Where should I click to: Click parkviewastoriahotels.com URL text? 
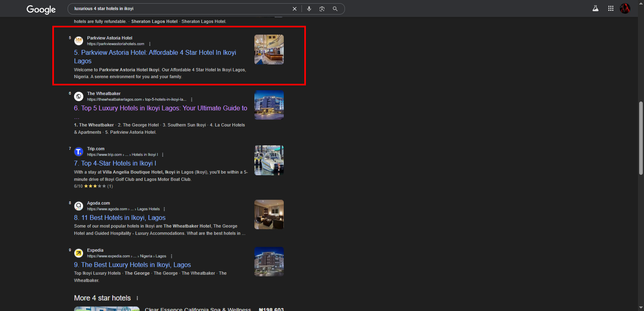pos(116,44)
